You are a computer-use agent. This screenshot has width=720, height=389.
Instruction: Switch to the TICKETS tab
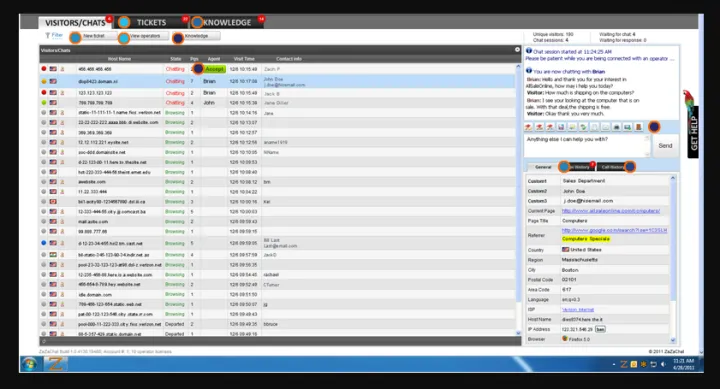click(152, 22)
